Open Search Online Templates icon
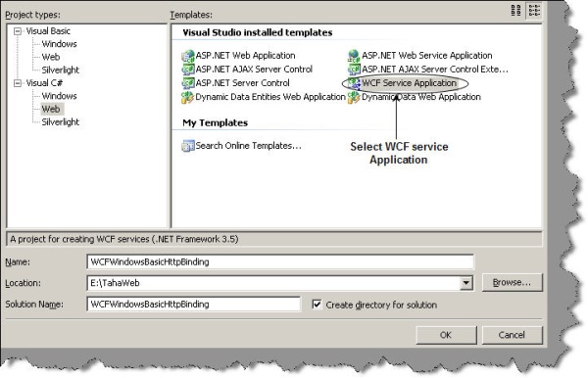 (x=188, y=146)
